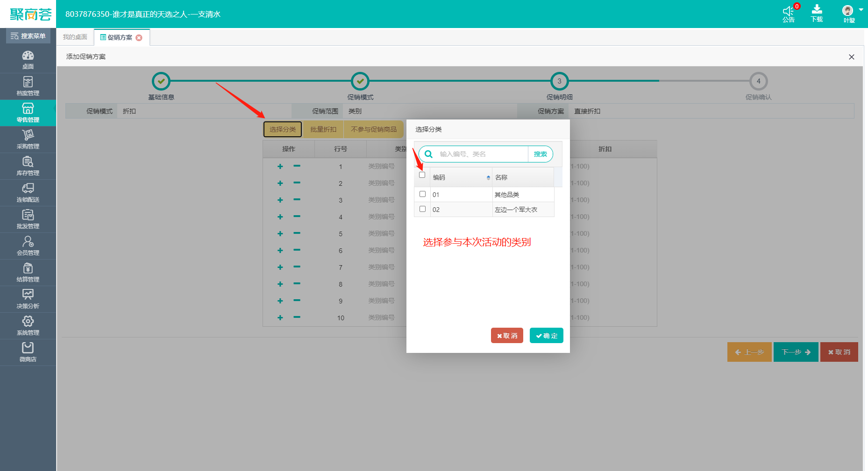Click the 搜索 button in dialog
This screenshot has width=868, height=471.
point(541,154)
